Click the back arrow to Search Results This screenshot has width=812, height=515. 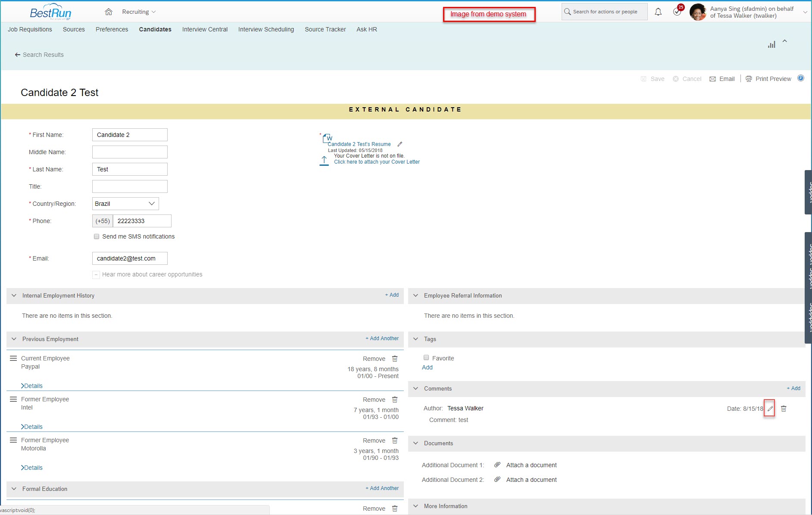(18, 55)
